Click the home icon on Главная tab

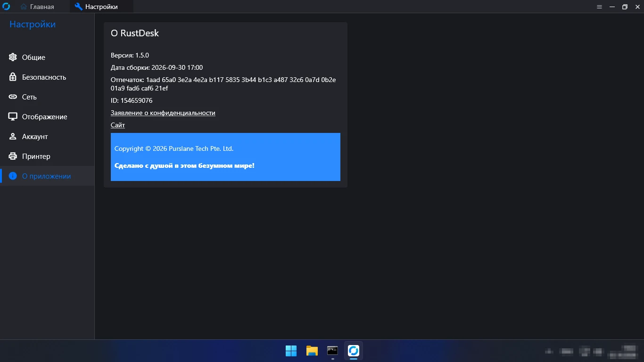[x=24, y=7]
